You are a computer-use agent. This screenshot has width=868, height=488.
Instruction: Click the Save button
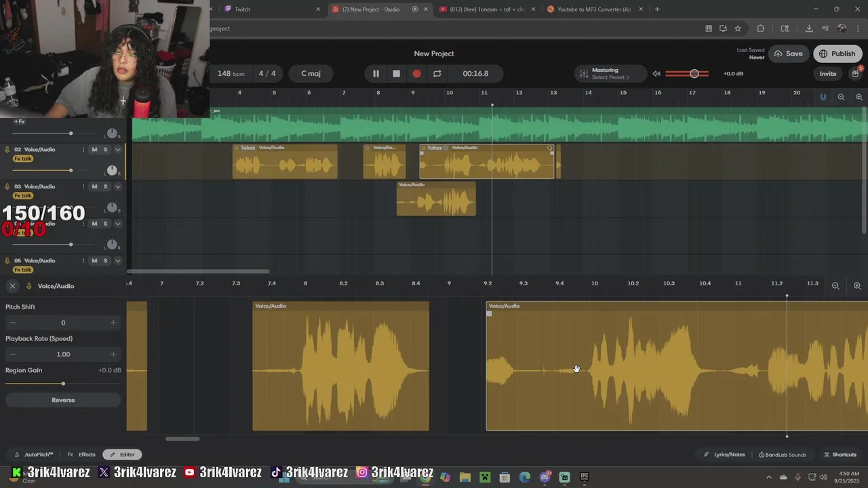788,54
